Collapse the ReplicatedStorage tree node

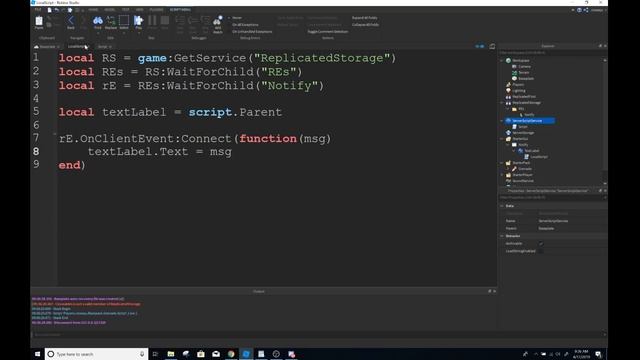502,103
